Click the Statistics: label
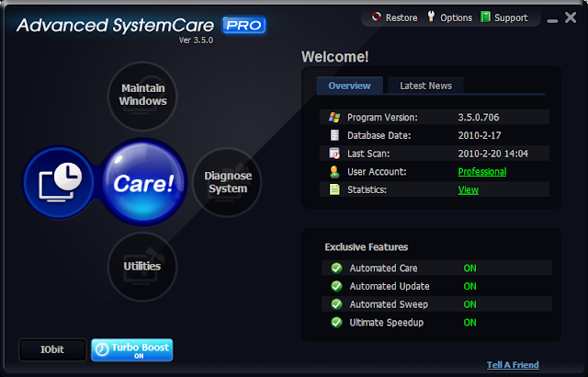Image resolution: width=588 pixels, height=377 pixels. point(367,189)
